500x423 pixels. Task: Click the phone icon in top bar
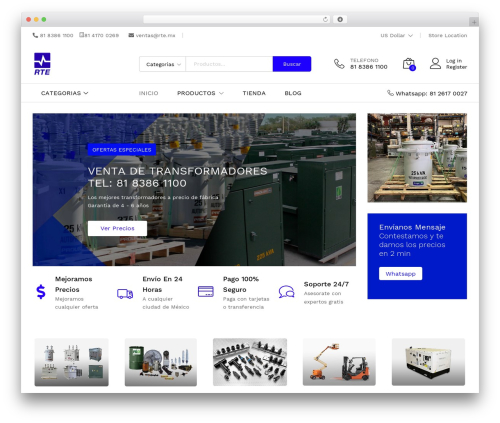tap(35, 35)
